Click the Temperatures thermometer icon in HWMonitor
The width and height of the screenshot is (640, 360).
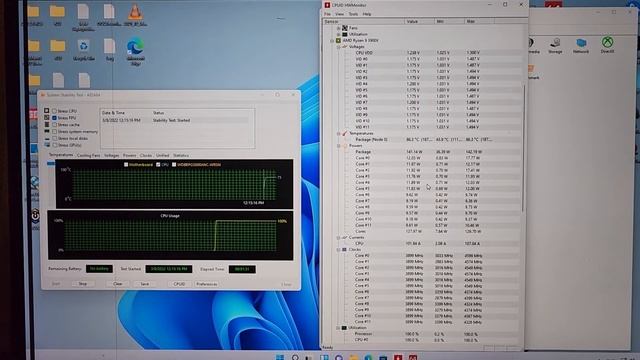tap(344, 133)
